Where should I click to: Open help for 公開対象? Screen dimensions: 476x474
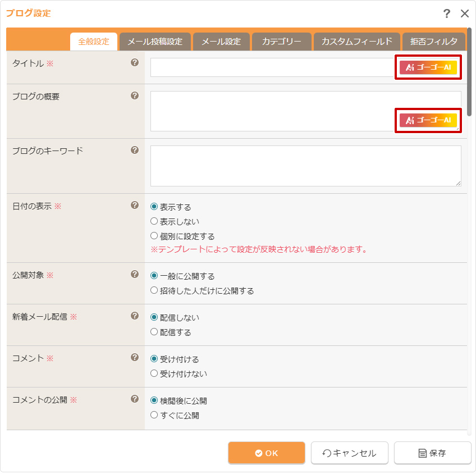coord(135,274)
